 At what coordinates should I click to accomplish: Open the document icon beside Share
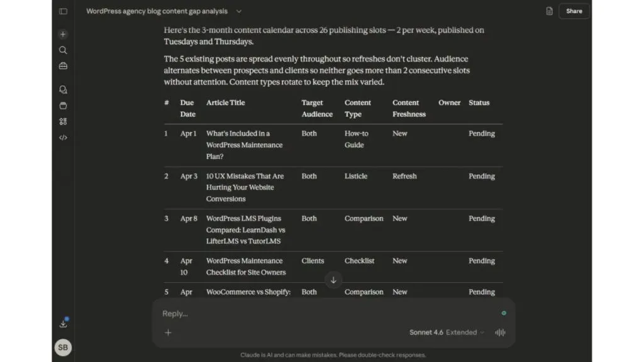[x=549, y=11]
